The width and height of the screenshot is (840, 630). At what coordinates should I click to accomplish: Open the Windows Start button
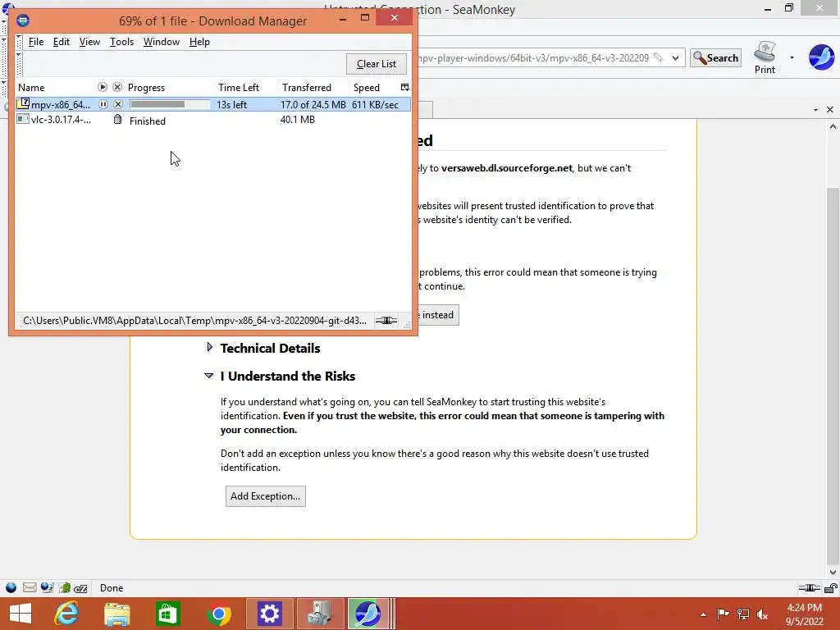click(x=21, y=614)
